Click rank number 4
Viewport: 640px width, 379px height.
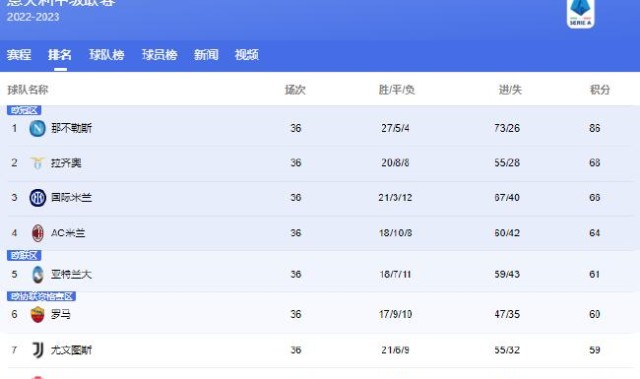14,233
